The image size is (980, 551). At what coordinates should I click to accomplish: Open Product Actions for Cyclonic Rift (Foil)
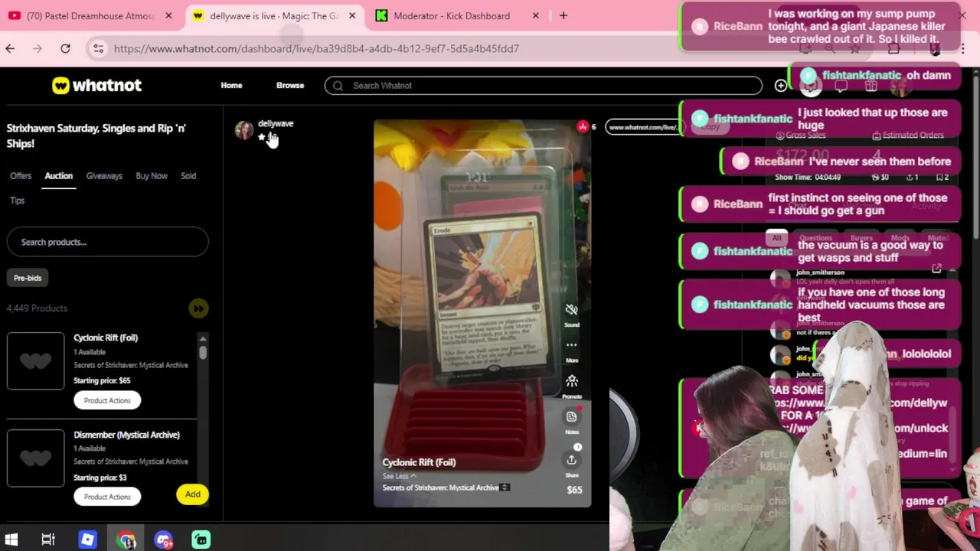coord(107,400)
